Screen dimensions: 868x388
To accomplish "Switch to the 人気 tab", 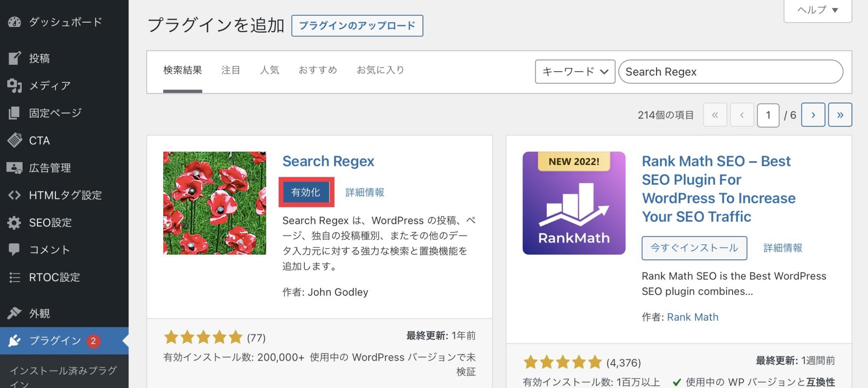I will pyautogui.click(x=270, y=70).
